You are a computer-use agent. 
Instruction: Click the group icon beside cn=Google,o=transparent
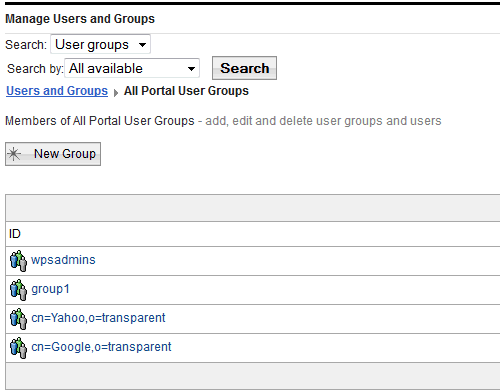coord(18,348)
